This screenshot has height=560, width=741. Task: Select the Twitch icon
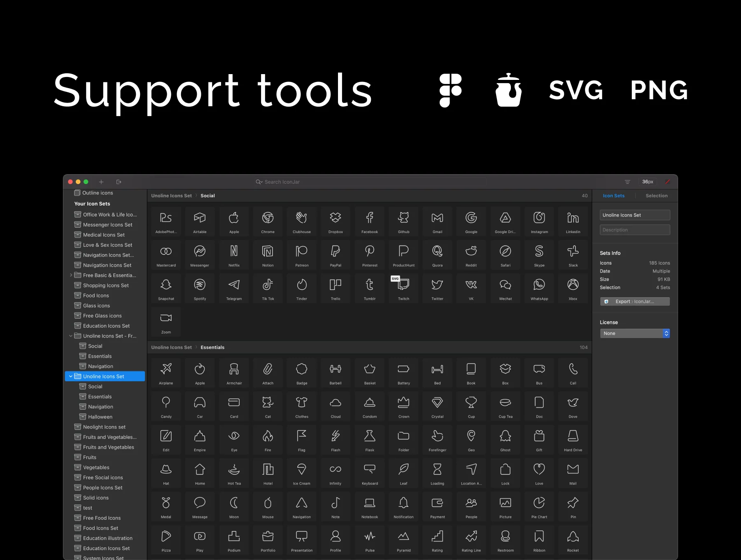(x=403, y=288)
